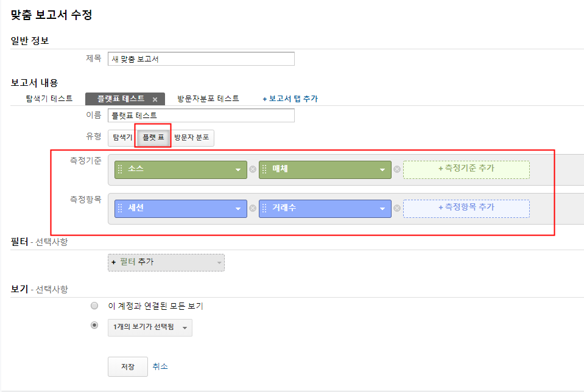This screenshot has width=584, height=392.
Task: Open the 거래수 metric dropdown
Action: tap(382, 209)
